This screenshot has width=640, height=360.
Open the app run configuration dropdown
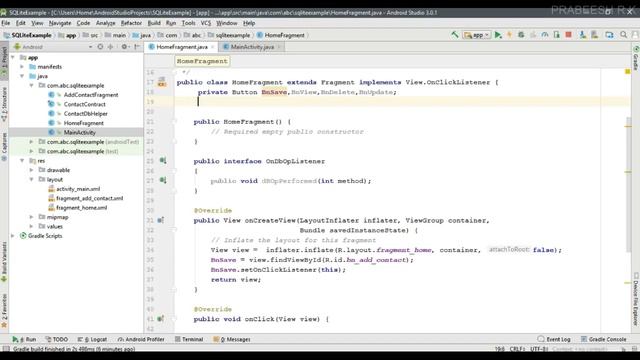(x=476, y=35)
